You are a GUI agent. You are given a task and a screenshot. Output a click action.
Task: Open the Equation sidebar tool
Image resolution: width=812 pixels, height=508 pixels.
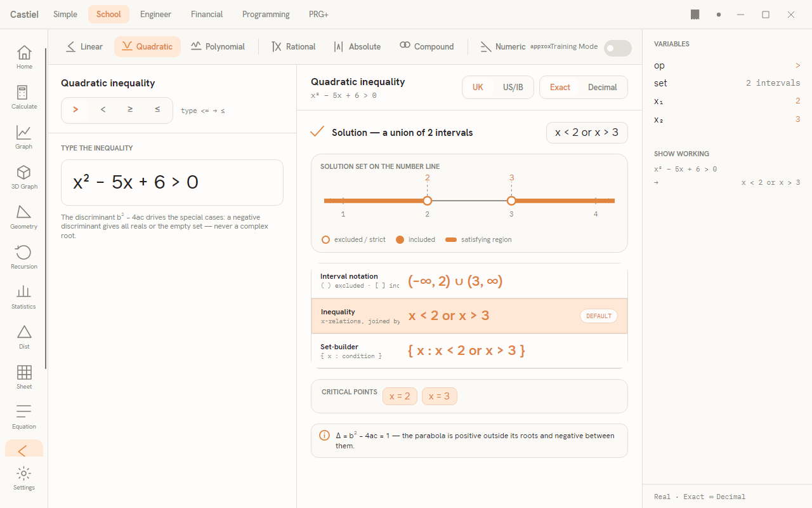click(24, 417)
